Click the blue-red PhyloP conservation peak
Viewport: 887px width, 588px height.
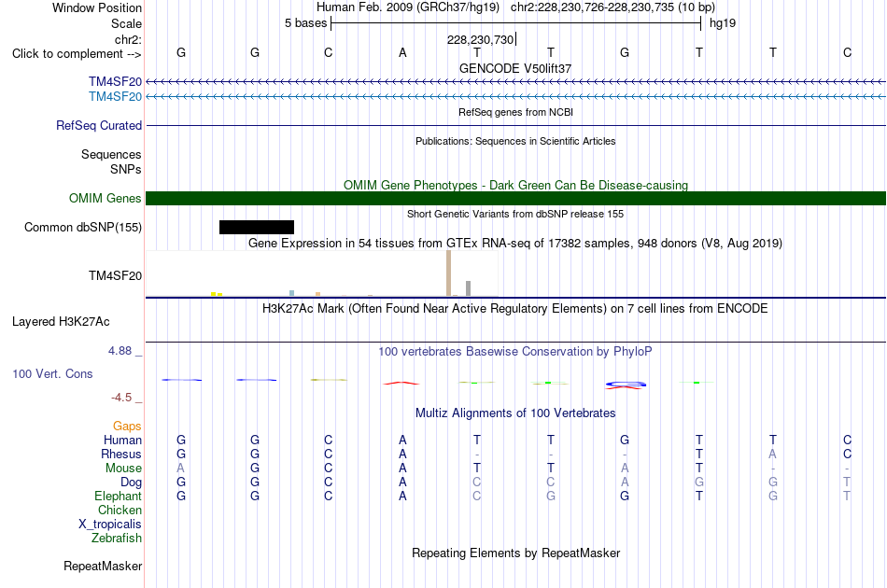pos(626,385)
